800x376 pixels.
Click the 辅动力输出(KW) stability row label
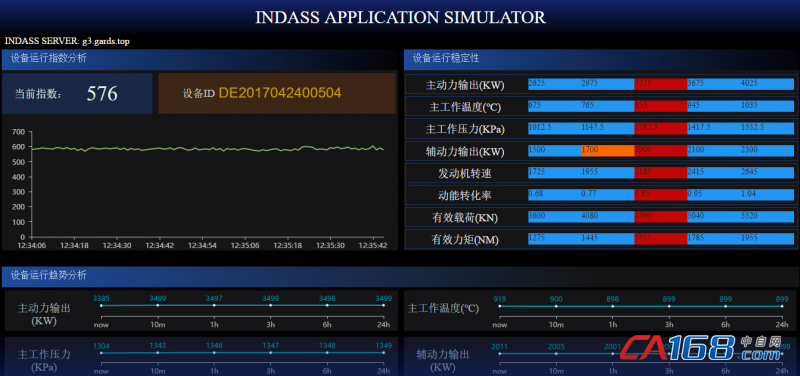(465, 152)
